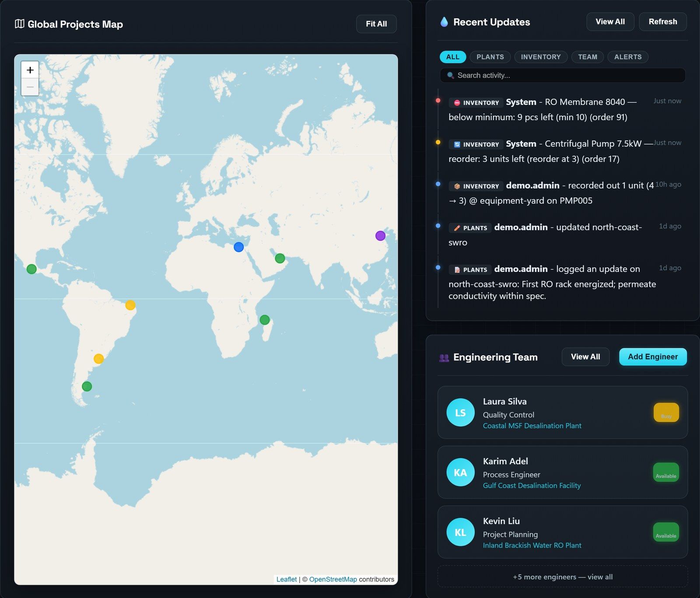Image resolution: width=700 pixels, height=598 pixels.
Task: Click the KL avatar for Kevin Liu
Action: click(460, 532)
